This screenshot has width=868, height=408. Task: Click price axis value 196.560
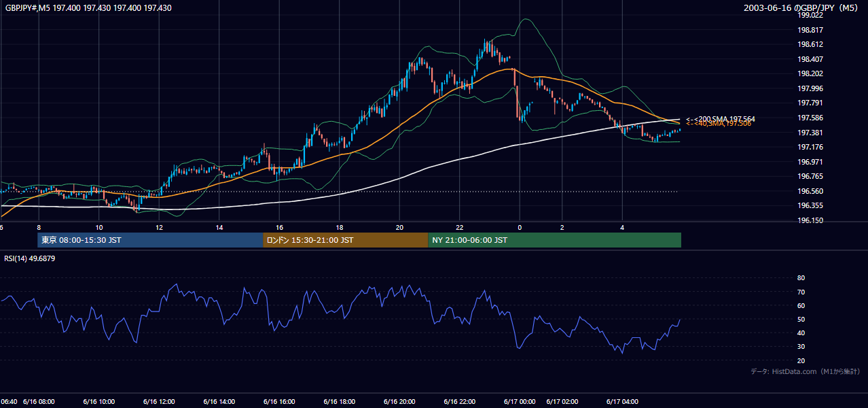click(x=810, y=191)
